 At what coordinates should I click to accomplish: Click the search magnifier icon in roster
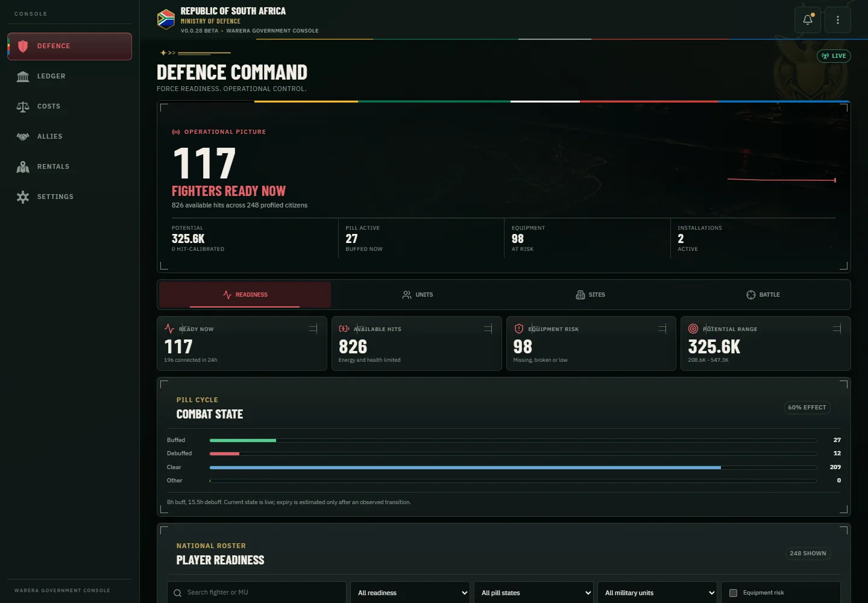(x=178, y=593)
